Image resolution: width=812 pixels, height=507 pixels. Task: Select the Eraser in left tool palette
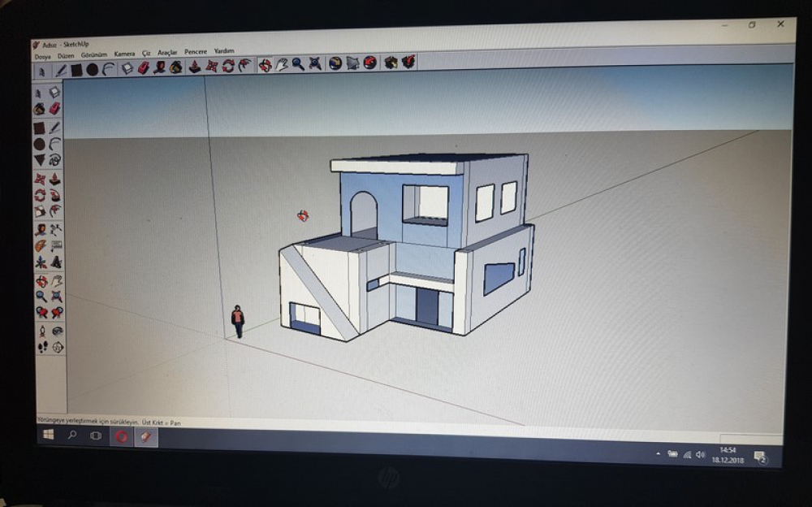55,108
